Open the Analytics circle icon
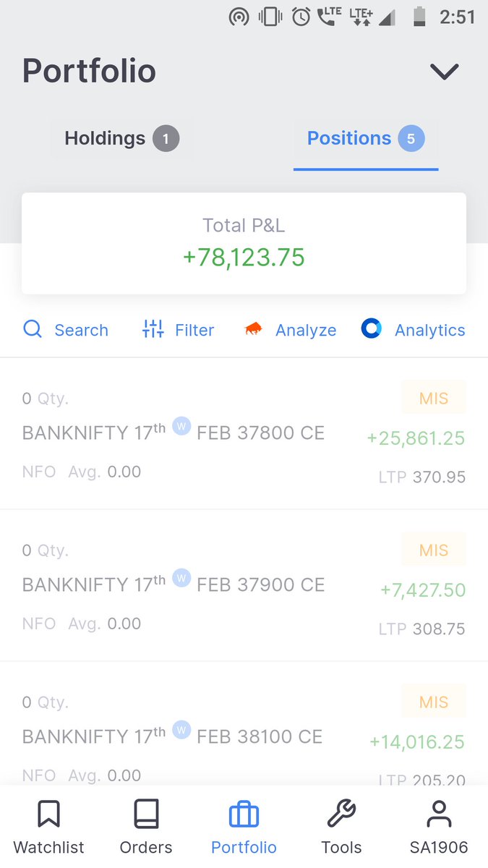 click(372, 328)
